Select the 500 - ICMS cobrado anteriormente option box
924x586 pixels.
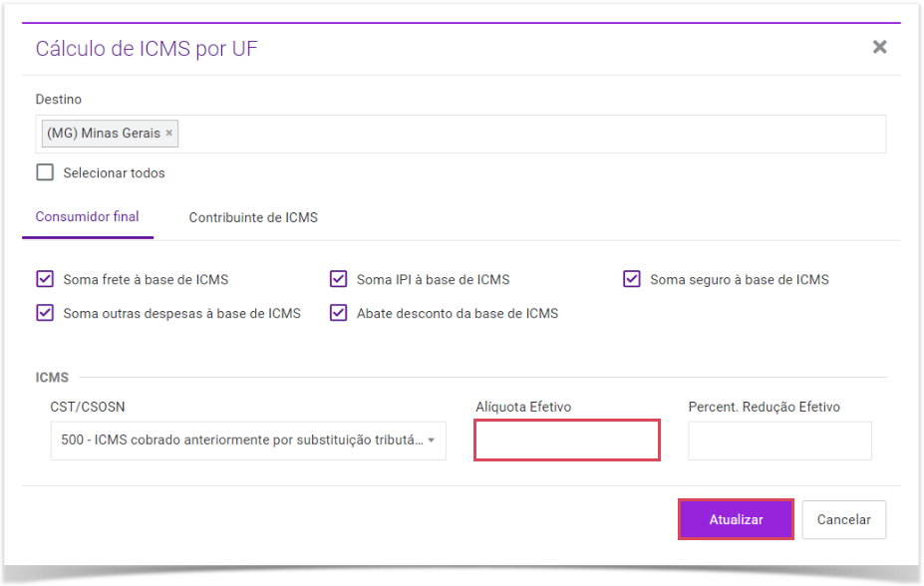pyautogui.click(x=248, y=440)
